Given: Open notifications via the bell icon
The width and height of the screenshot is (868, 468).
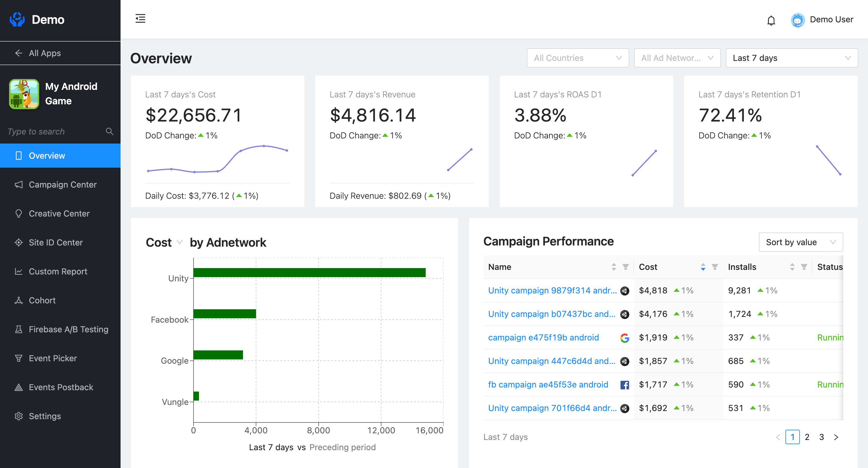Looking at the screenshot, I should [771, 20].
